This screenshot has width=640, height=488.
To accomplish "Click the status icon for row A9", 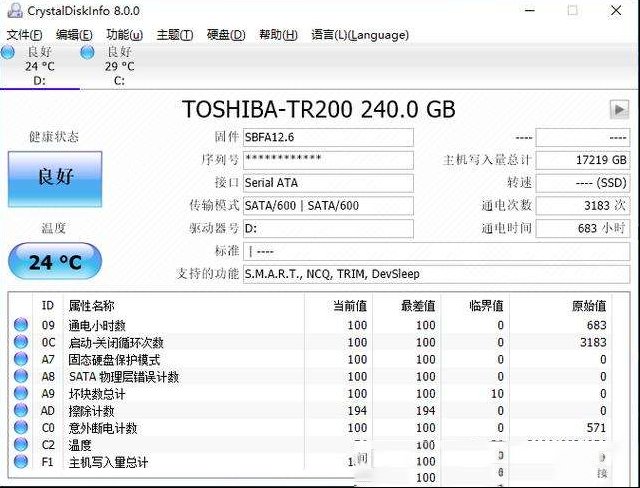I will [21, 393].
